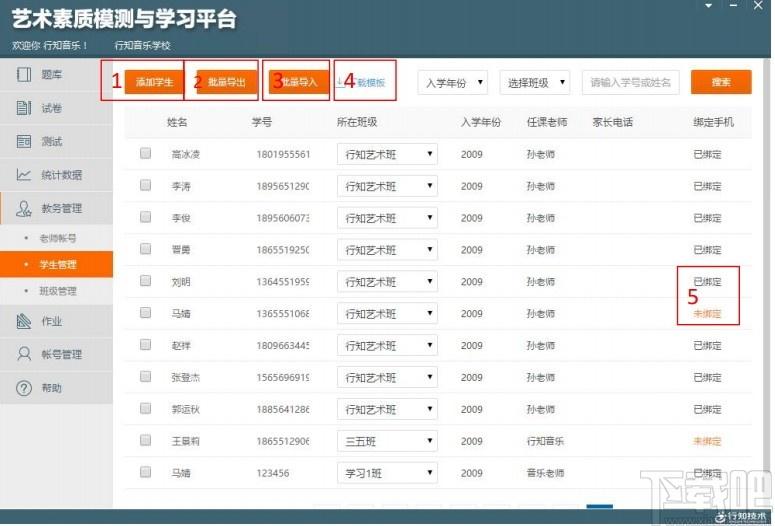Click 已绑定 status for 刘明
Screen dimensions: 775x526
click(707, 282)
